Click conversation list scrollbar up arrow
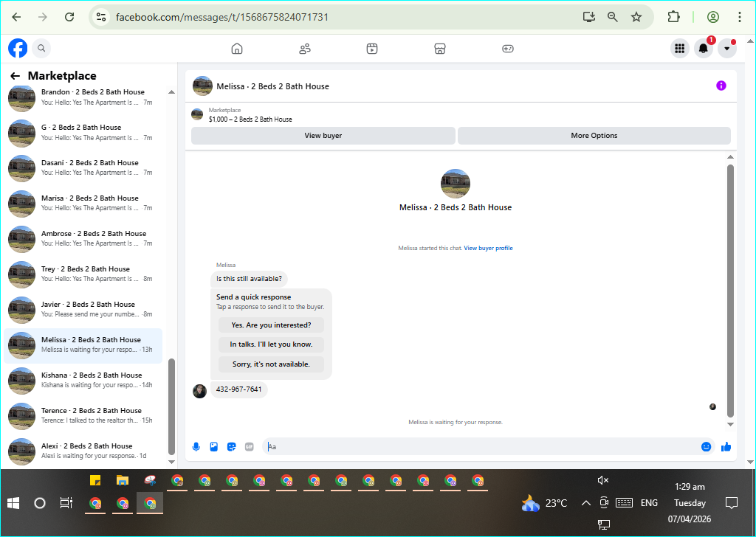 coord(171,92)
